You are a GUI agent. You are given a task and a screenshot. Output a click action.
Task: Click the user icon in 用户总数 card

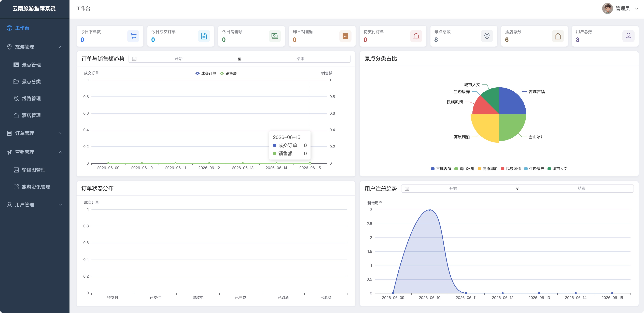628,36
